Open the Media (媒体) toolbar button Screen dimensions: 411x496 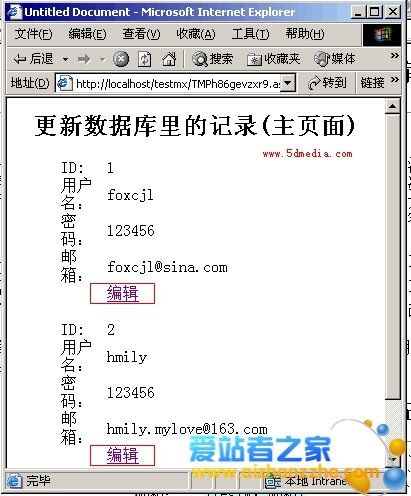(335, 59)
